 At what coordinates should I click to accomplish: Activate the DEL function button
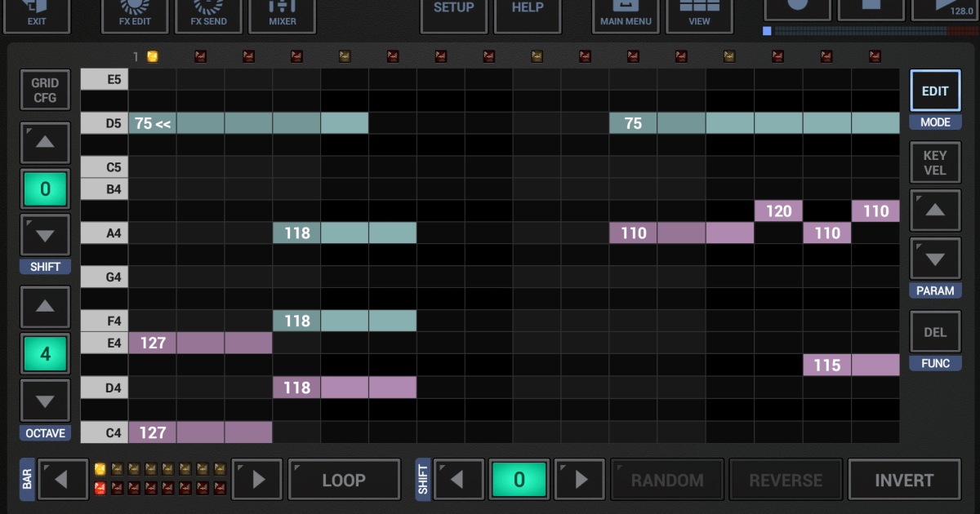coord(935,332)
